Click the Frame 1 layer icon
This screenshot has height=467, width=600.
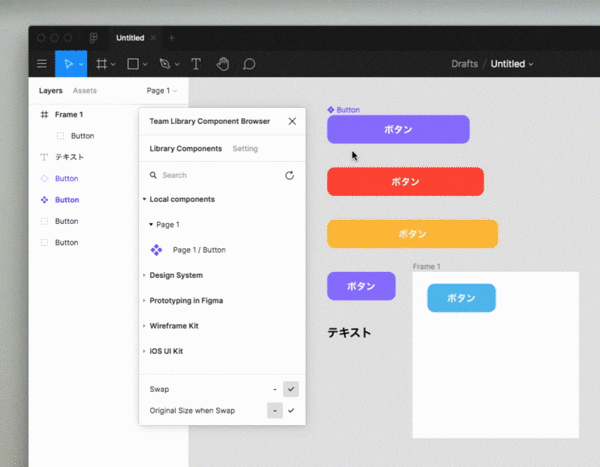point(44,114)
